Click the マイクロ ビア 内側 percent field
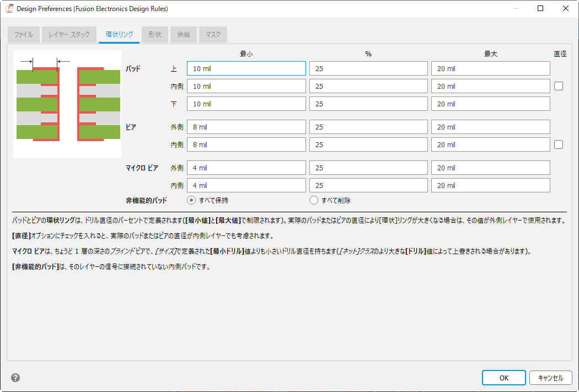Viewport: 579px width, 392px height. tap(368, 185)
